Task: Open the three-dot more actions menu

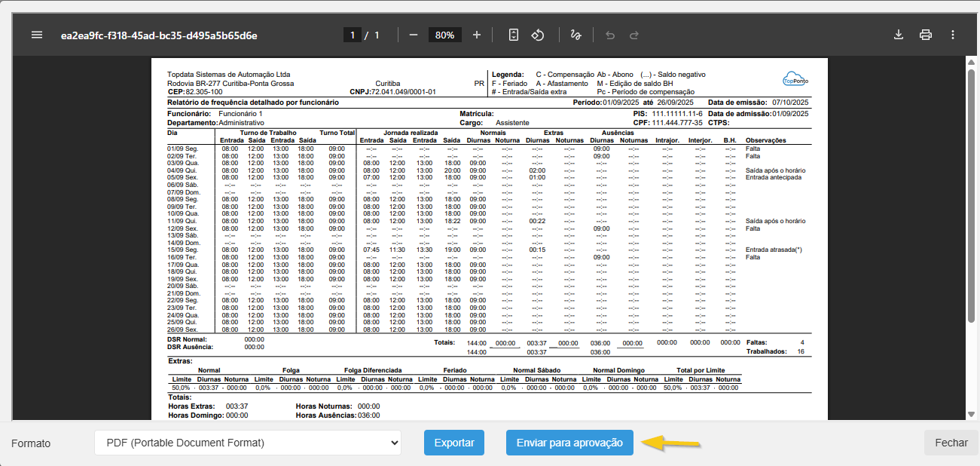Action: pos(953,35)
